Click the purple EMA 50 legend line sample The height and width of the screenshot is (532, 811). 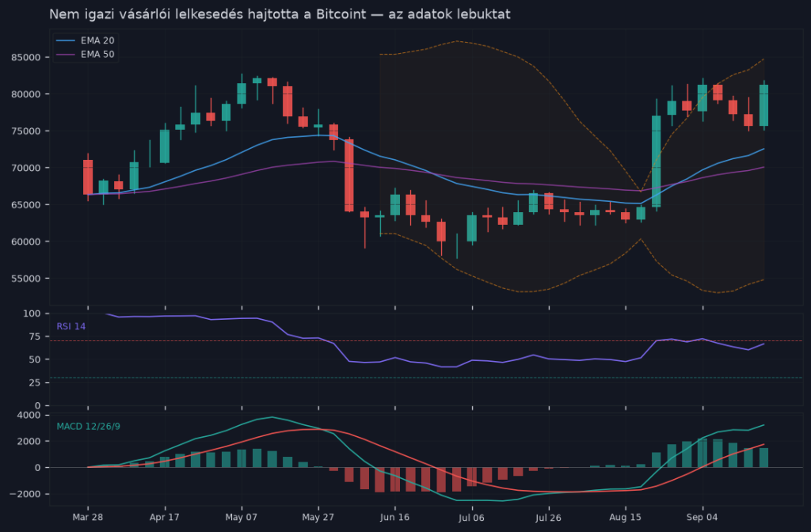(66, 55)
